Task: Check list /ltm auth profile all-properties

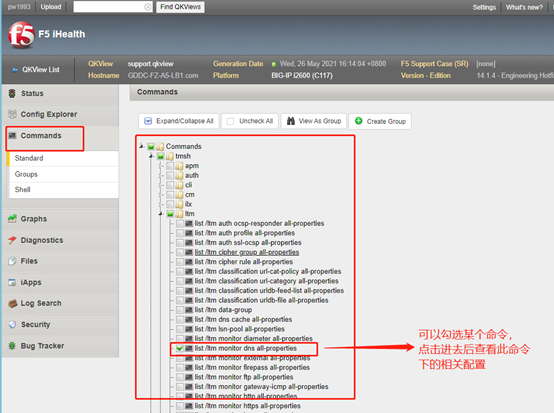Action: [180, 233]
